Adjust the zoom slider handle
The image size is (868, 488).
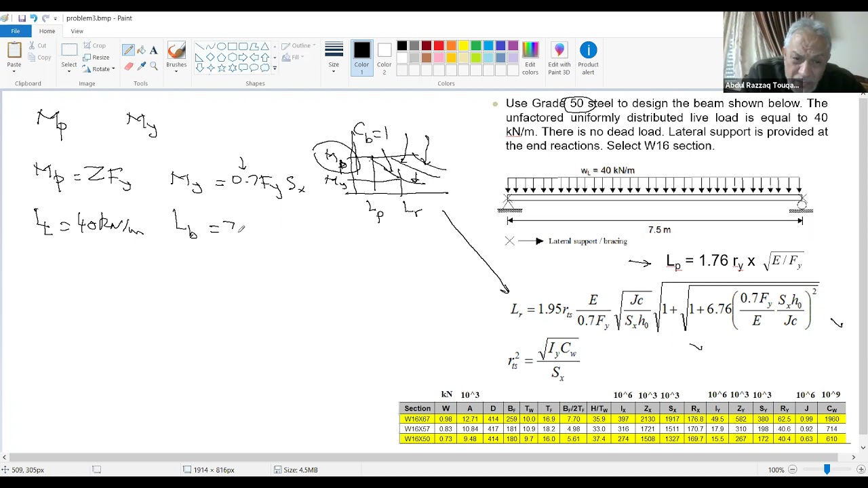coord(827,470)
